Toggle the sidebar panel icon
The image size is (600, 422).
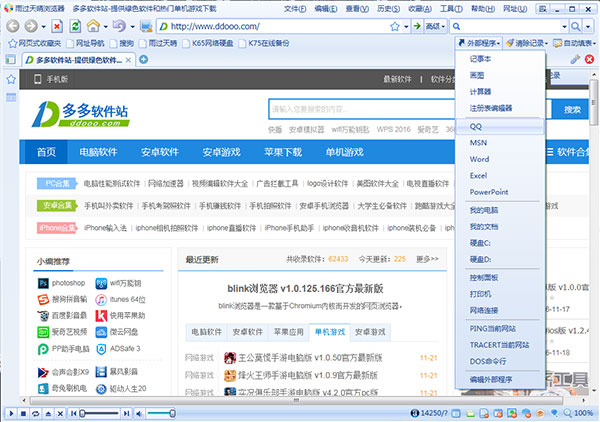pyautogui.click(x=10, y=59)
